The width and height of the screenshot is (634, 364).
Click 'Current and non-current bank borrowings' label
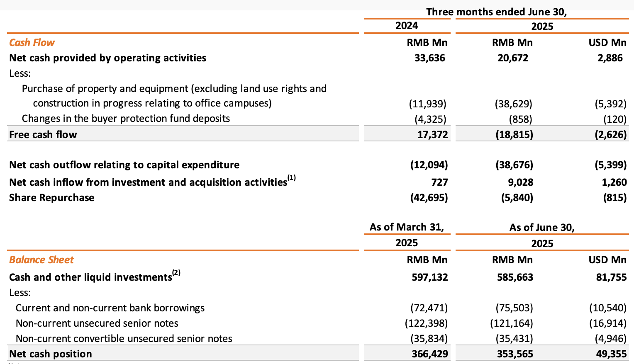click(110, 308)
